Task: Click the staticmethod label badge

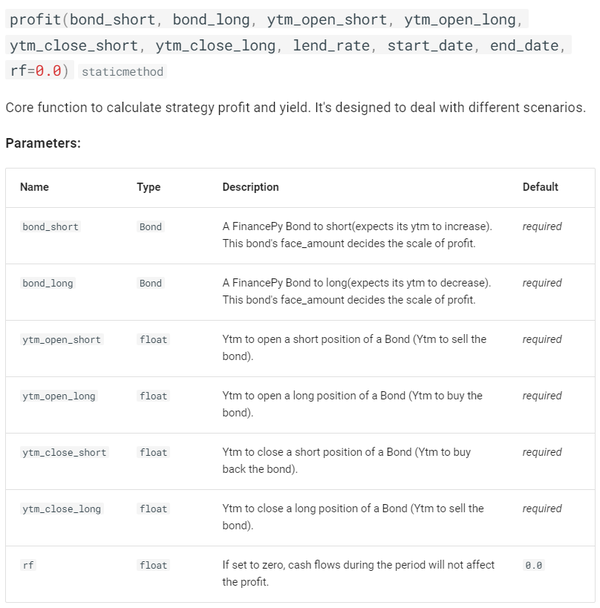Action: 123,72
